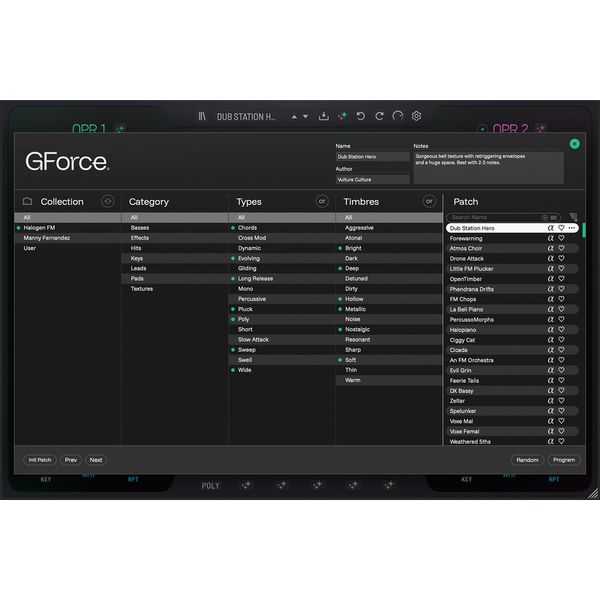Click the circular reset icon beside Collection

click(x=108, y=201)
